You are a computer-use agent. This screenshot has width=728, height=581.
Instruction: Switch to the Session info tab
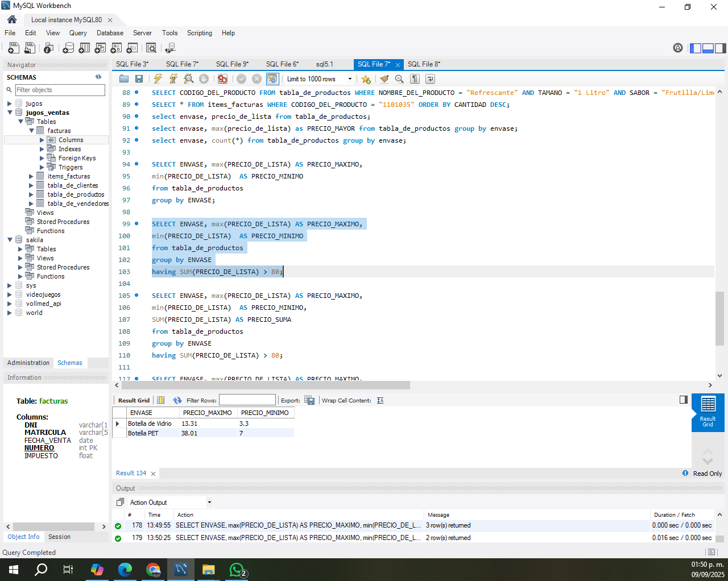point(59,537)
